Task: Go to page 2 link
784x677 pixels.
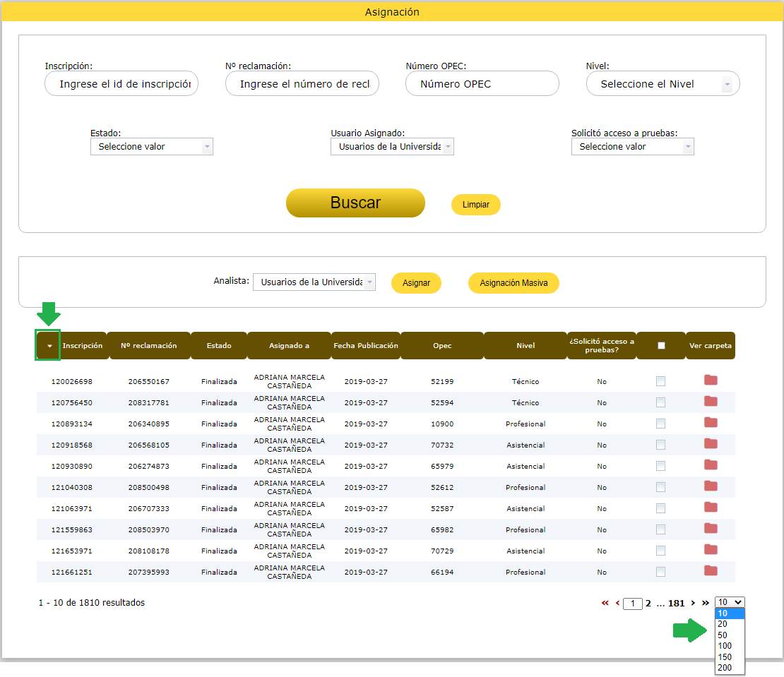Action: pyautogui.click(x=648, y=603)
